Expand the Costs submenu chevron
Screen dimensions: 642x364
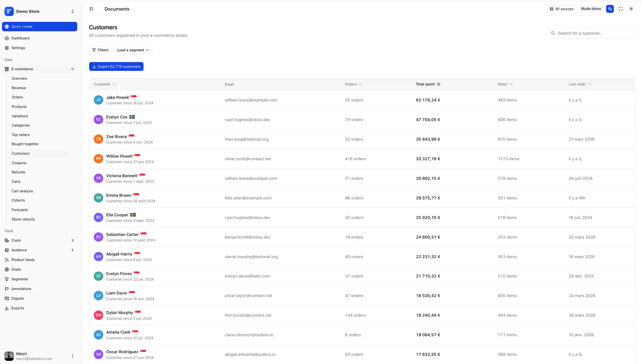[72, 241]
